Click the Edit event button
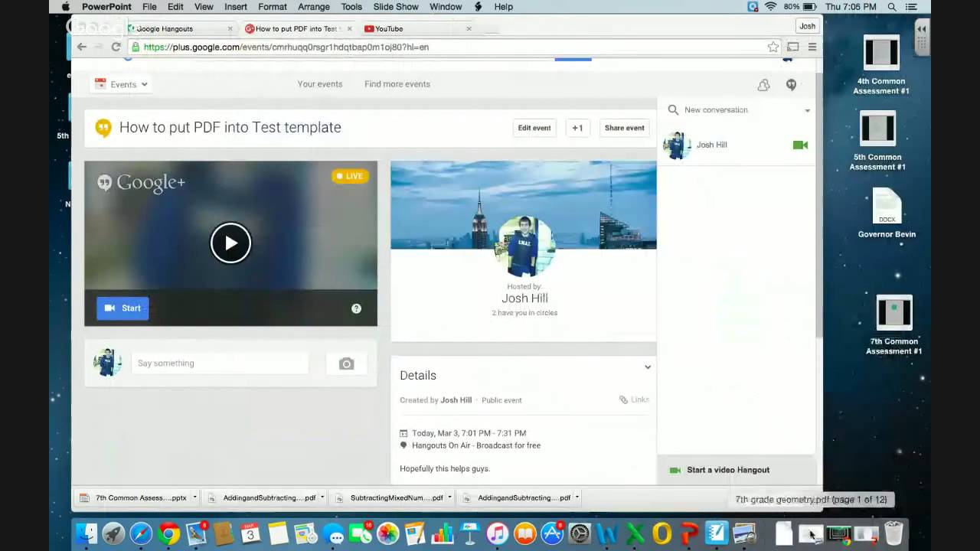 [534, 128]
